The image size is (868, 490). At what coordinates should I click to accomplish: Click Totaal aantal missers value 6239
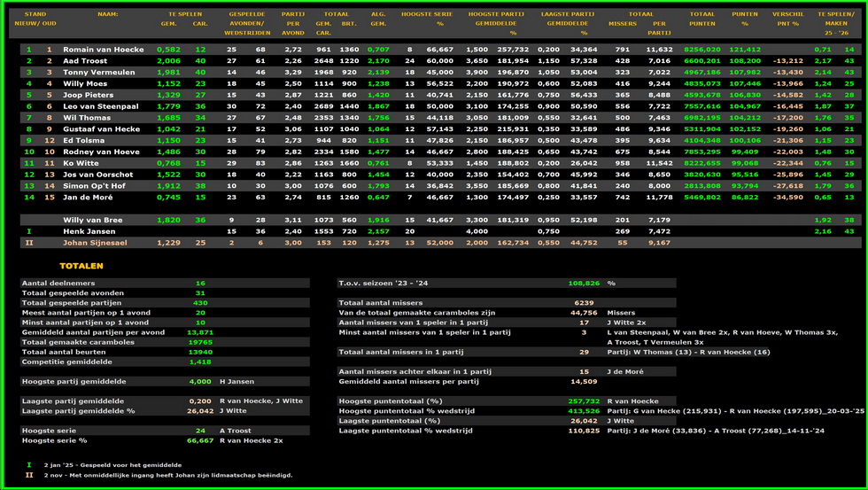tap(584, 303)
